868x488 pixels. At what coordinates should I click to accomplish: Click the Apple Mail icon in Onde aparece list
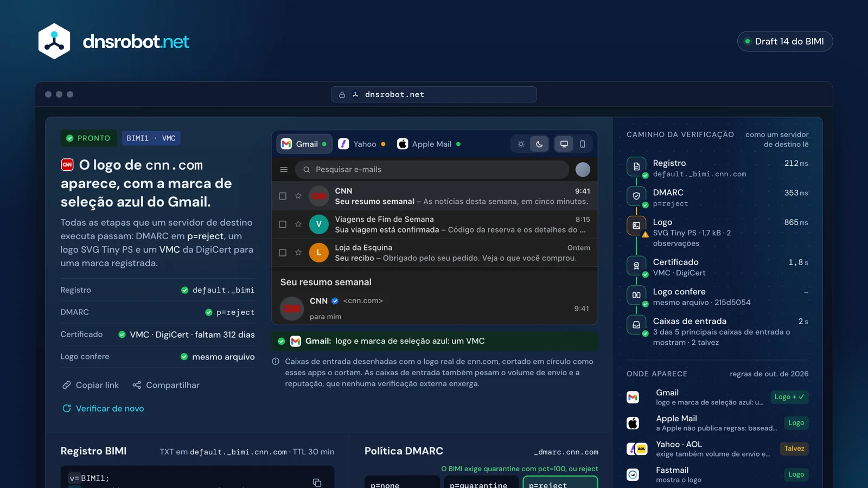point(633,423)
